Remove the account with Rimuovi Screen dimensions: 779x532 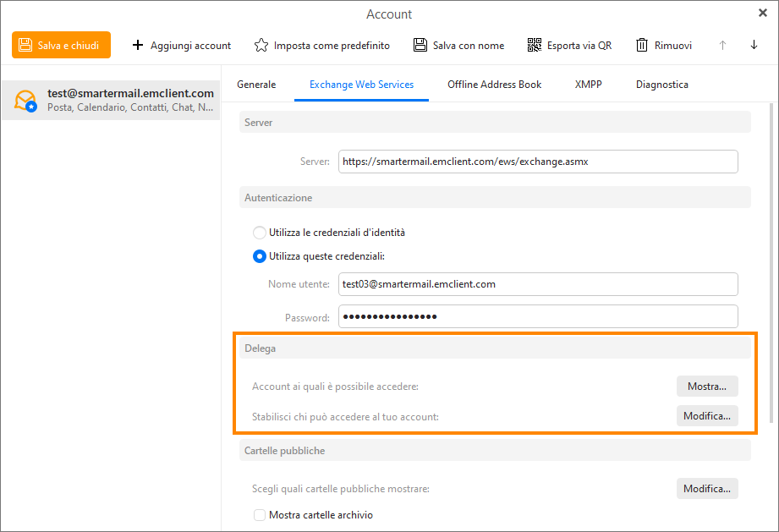(663, 45)
